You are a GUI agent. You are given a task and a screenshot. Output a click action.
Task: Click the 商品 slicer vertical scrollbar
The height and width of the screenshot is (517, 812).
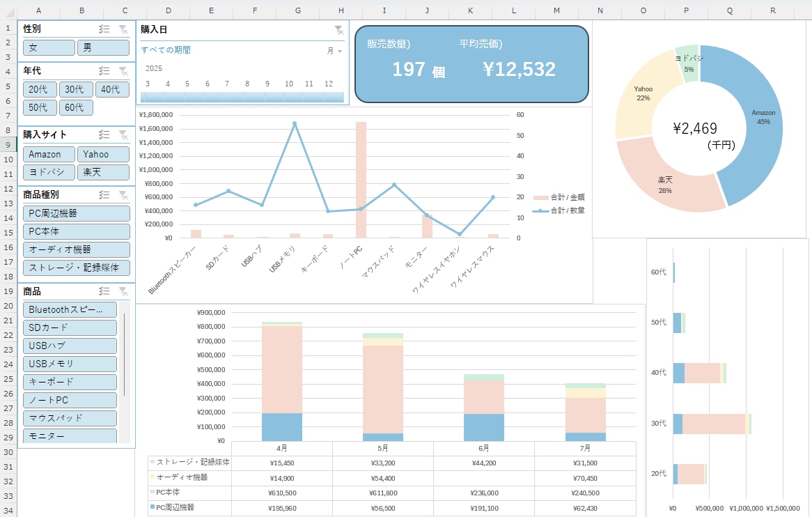124,355
